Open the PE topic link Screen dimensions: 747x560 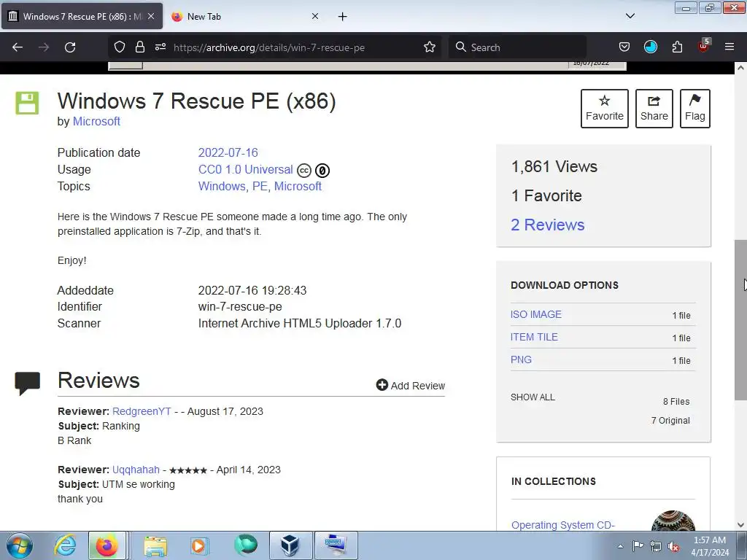pyautogui.click(x=260, y=186)
